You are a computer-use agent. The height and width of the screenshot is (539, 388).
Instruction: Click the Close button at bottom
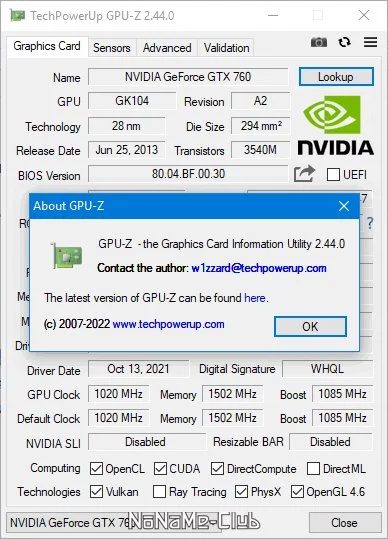pyautogui.click(x=345, y=522)
